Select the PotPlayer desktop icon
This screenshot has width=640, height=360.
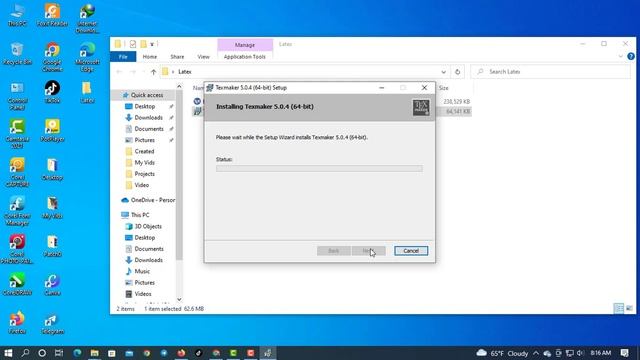[x=52, y=131]
